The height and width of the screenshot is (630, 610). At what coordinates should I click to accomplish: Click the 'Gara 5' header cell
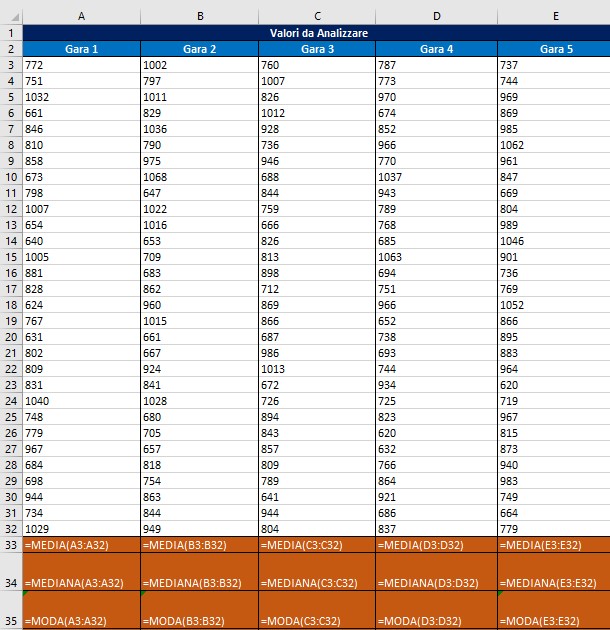click(x=553, y=49)
